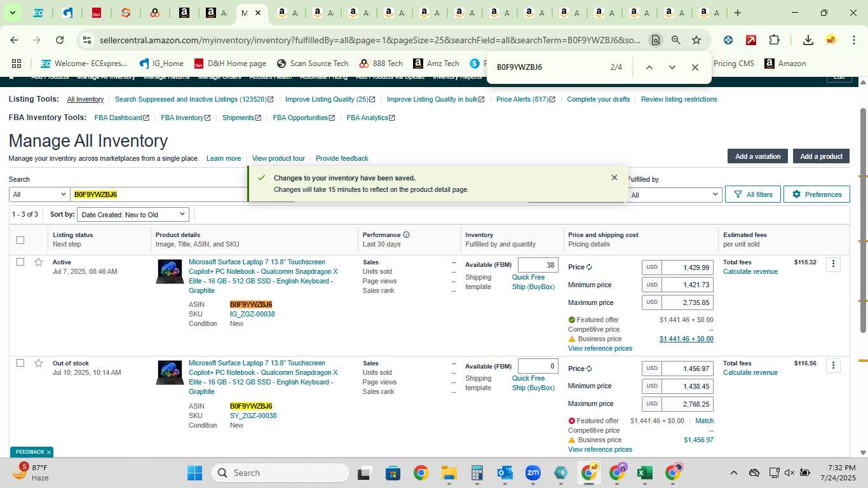The image size is (868, 488).
Task: Click the Add a variation button
Action: 757,156
